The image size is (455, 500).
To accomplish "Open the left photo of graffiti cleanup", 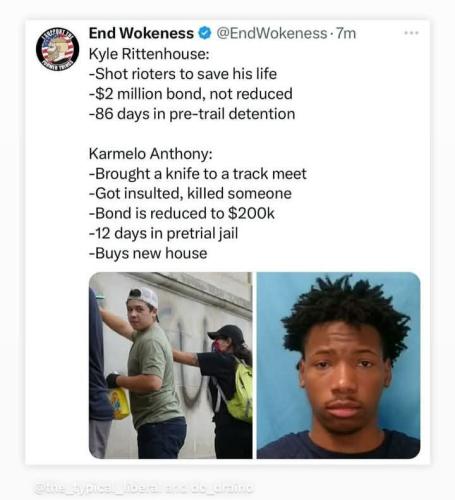I will coord(171,365).
